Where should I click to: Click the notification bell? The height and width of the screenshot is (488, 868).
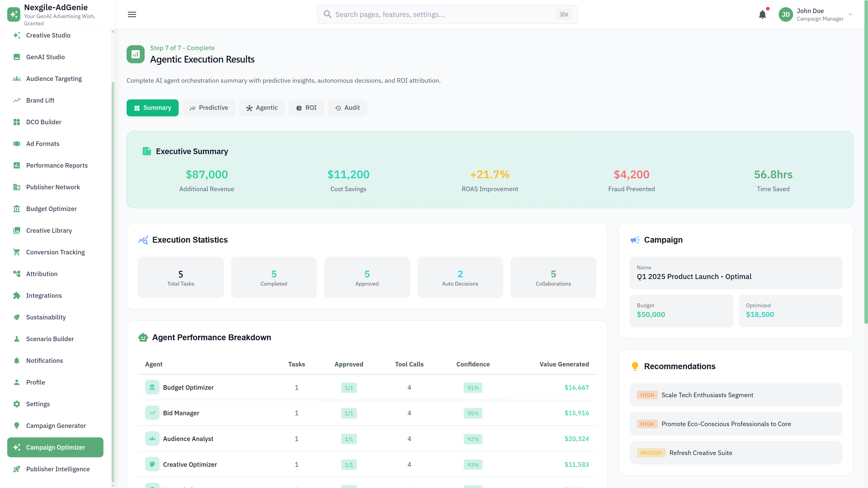762,14
